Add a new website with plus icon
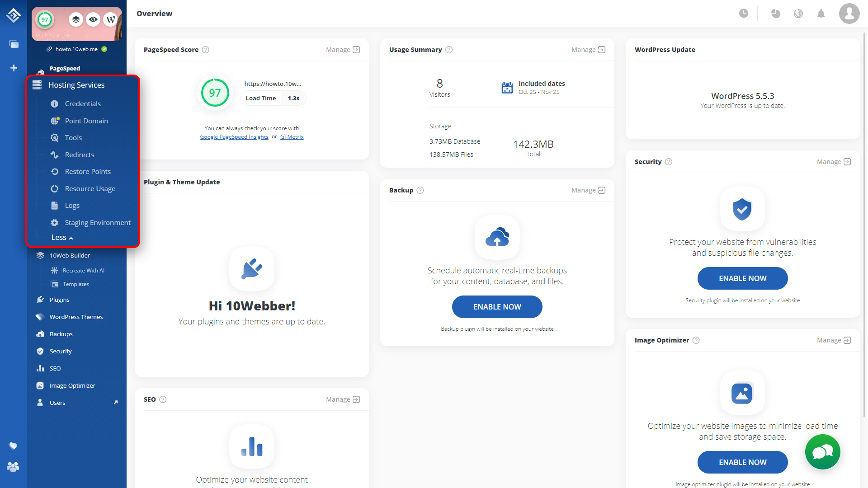The image size is (868, 488). click(14, 68)
